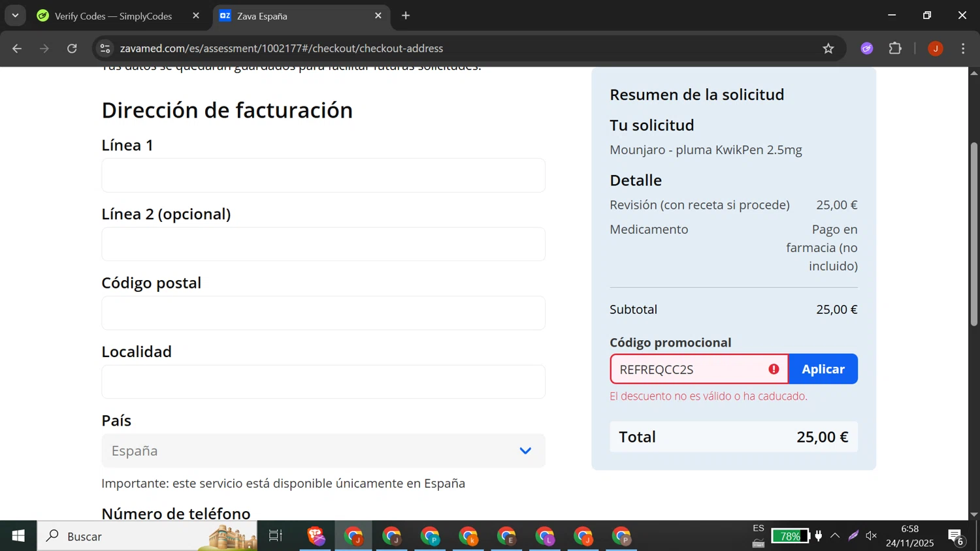Open the notification center icon
The image size is (980, 551).
point(956,537)
